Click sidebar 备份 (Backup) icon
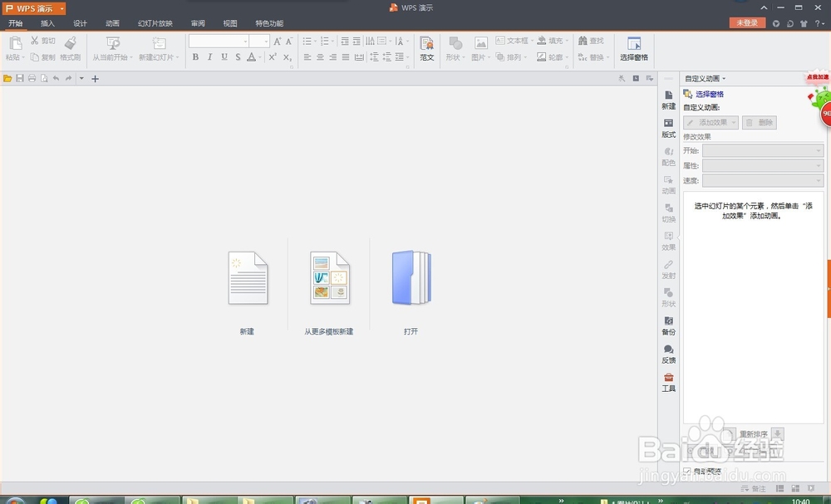This screenshot has width=831, height=504. (668, 321)
